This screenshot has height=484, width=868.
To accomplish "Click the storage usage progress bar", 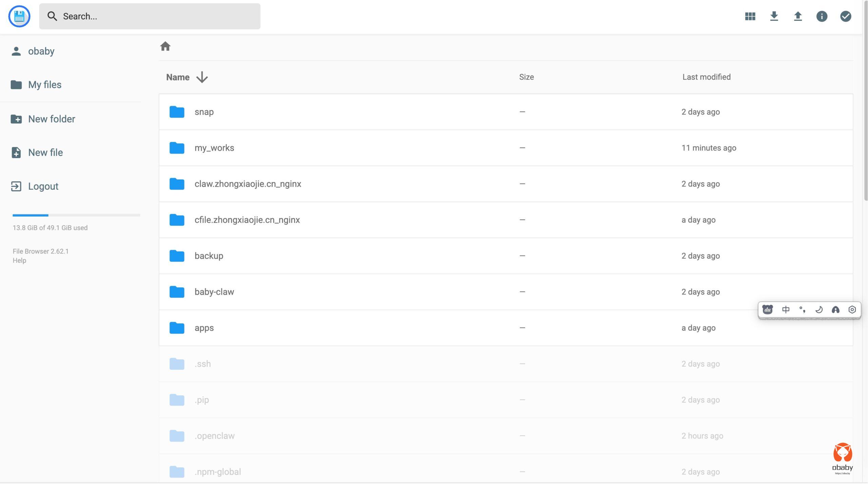I will coord(76,215).
